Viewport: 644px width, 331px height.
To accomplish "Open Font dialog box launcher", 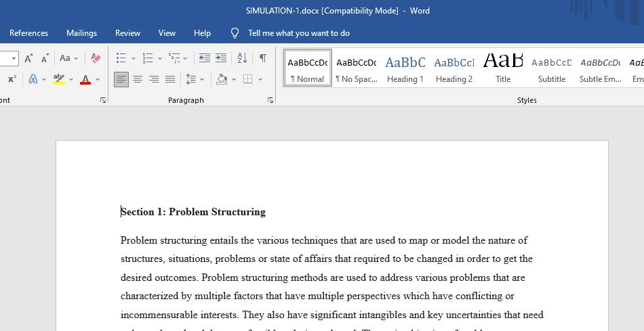I will pyautogui.click(x=103, y=100).
